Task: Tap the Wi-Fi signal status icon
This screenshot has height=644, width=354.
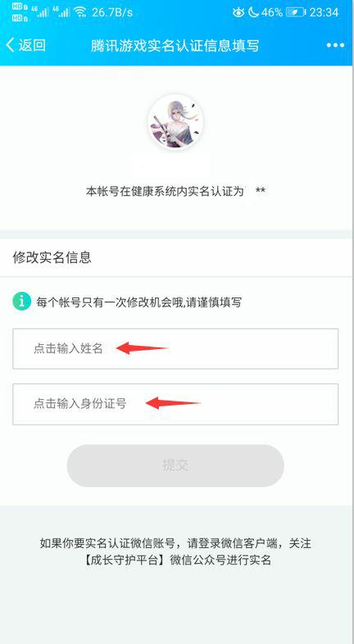Action: tap(81, 12)
